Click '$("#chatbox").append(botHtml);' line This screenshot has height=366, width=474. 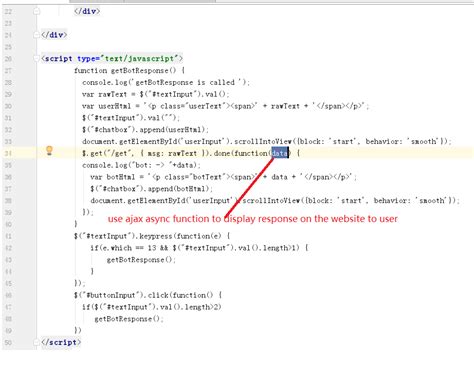[x=151, y=189]
